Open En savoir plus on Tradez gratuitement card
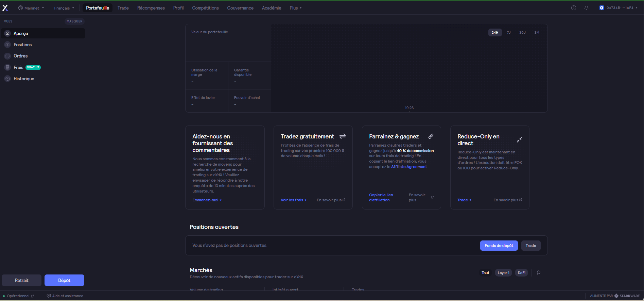This screenshot has width=644, height=301. (x=331, y=200)
